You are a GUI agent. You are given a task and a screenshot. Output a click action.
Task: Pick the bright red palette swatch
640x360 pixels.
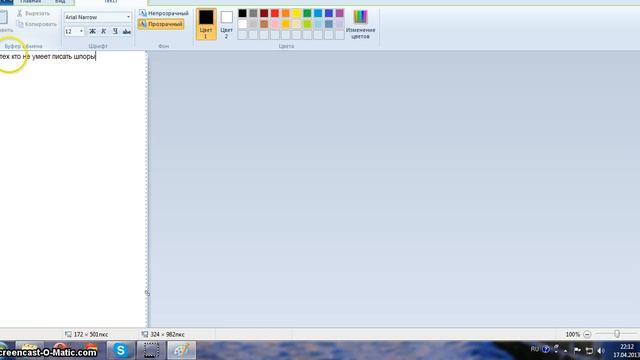point(275,13)
